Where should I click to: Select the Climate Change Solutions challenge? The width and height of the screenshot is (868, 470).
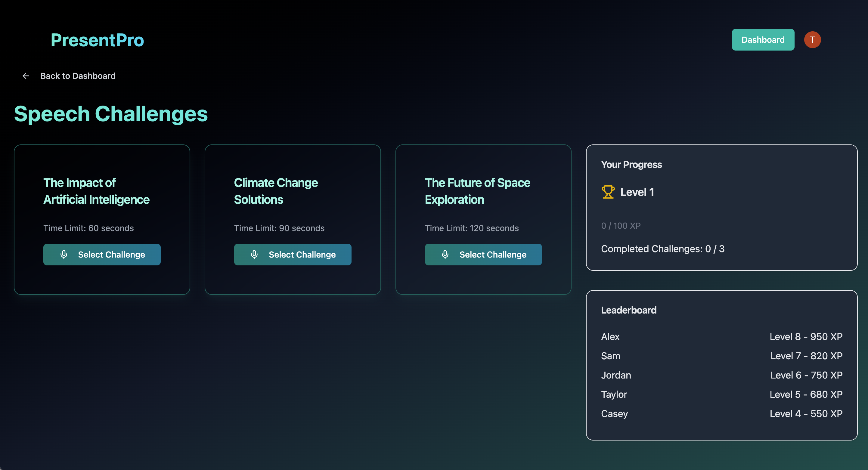293,254
